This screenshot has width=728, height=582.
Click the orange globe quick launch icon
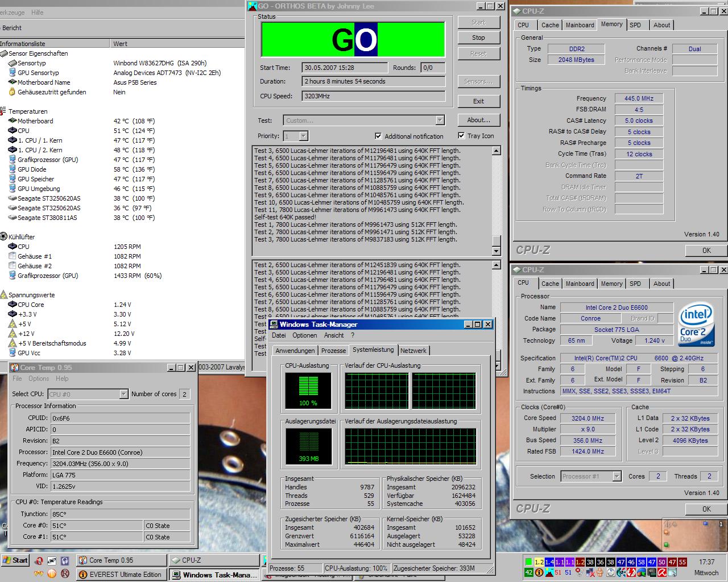coord(52,573)
